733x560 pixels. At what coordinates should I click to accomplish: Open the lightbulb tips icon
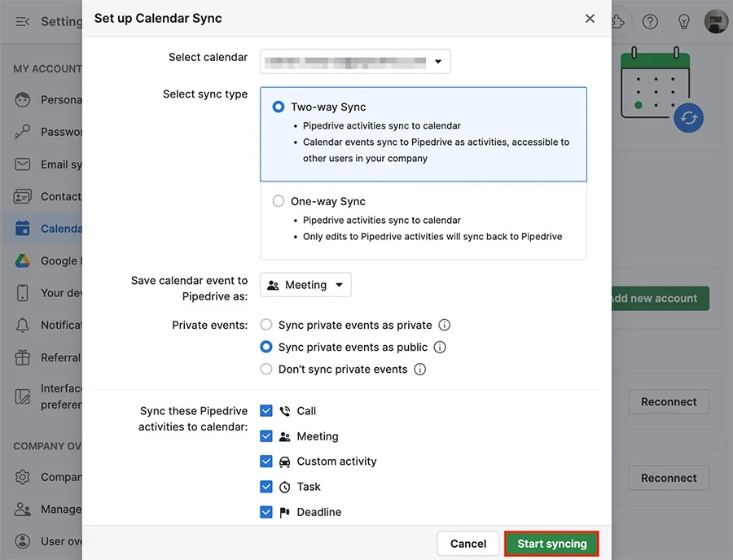pyautogui.click(x=683, y=21)
